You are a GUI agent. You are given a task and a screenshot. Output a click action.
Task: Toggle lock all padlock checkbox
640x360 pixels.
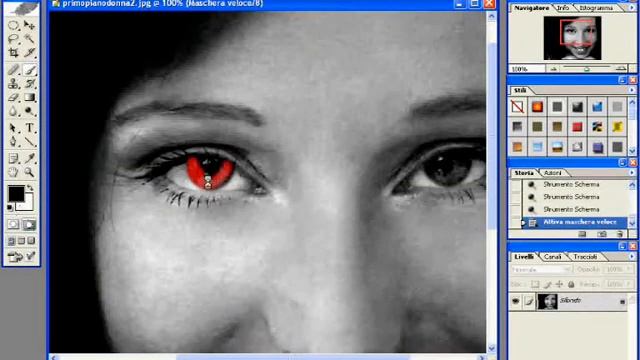click(x=571, y=284)
